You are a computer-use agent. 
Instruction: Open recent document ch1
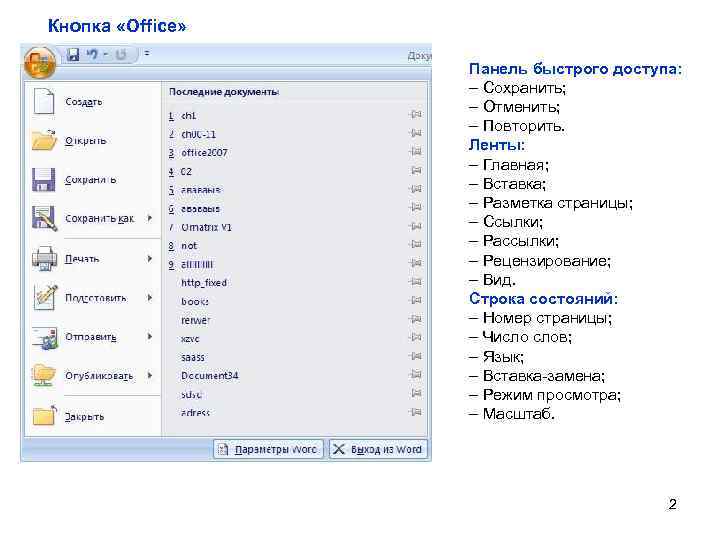(x=295, y=115)
